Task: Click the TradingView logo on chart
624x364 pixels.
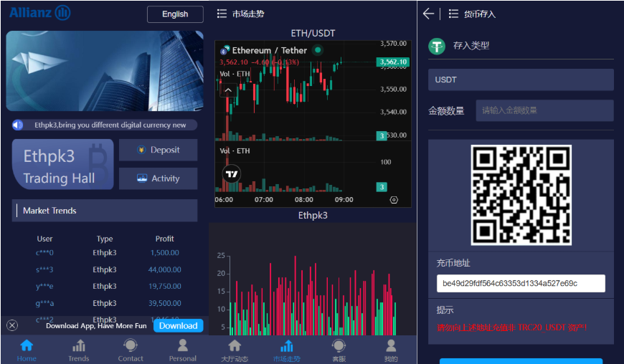Action: coord(231,173)
